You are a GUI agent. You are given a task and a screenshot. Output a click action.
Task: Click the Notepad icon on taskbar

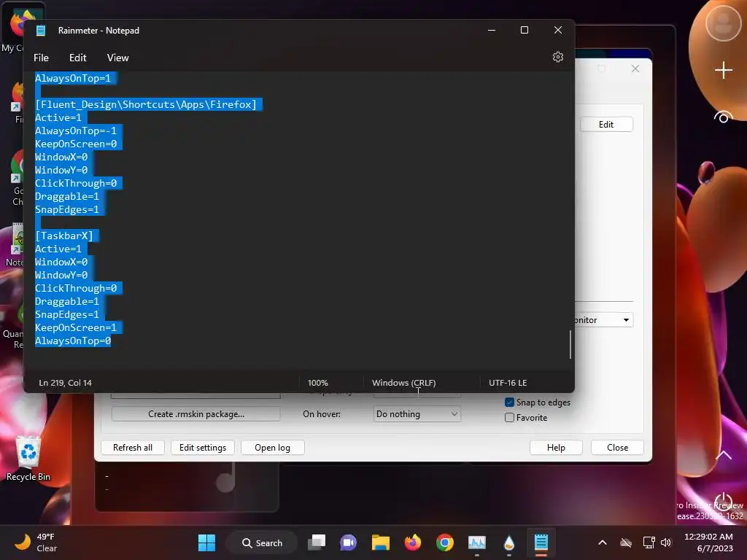[x=541, y=542]
